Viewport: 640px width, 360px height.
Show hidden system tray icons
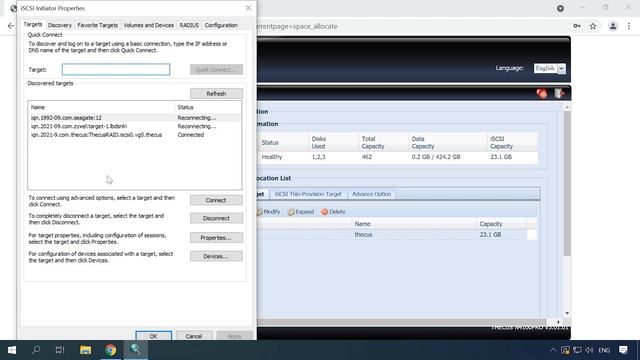coord(553,350)
